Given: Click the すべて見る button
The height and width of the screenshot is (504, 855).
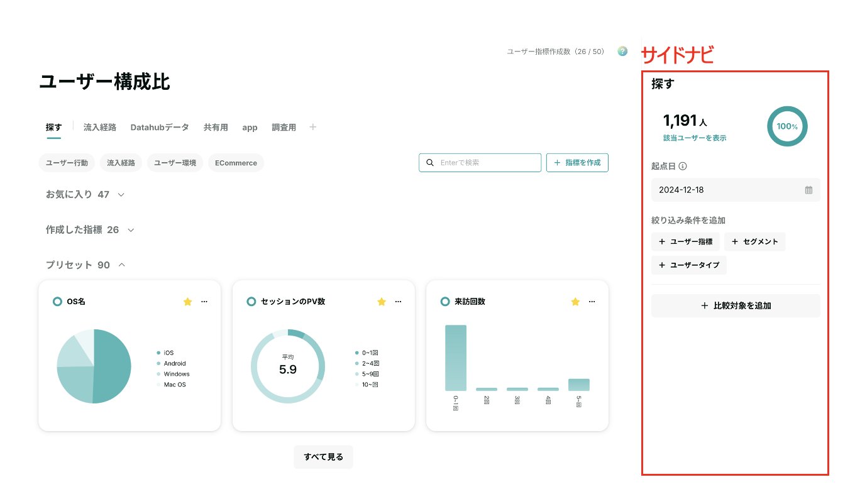Looking at the screenshot, I should 323,457.
